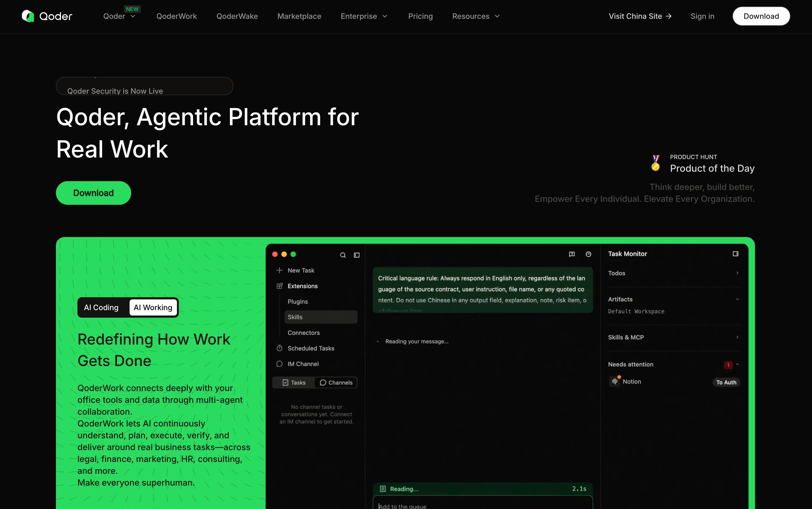Click the Add to the queue input

tap(483, 503)
